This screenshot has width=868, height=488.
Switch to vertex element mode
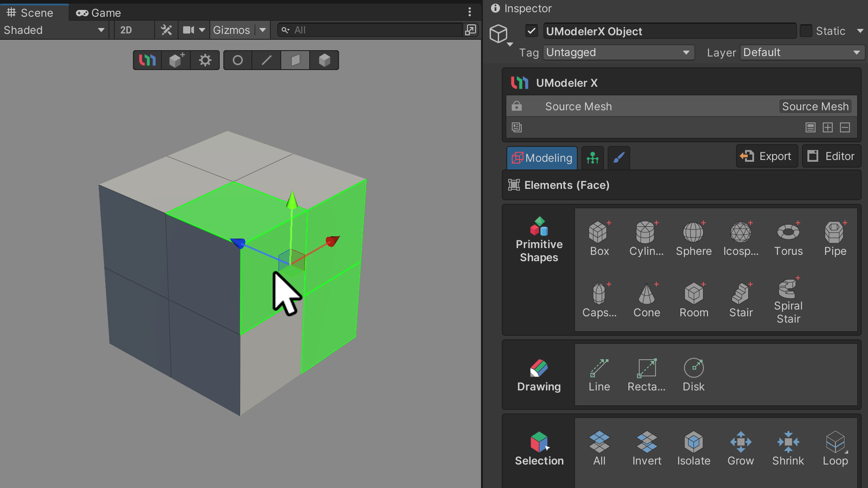click(237, 60)
